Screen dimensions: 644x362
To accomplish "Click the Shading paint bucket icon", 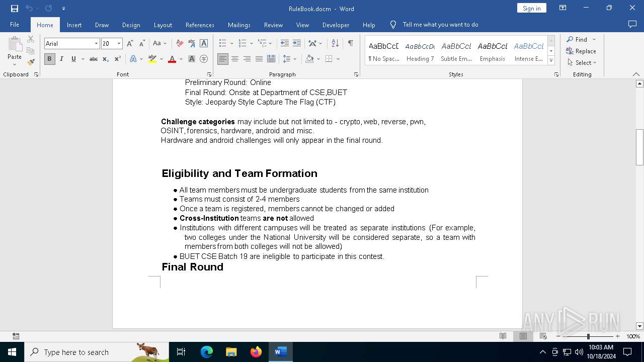I will click(310, 59).
